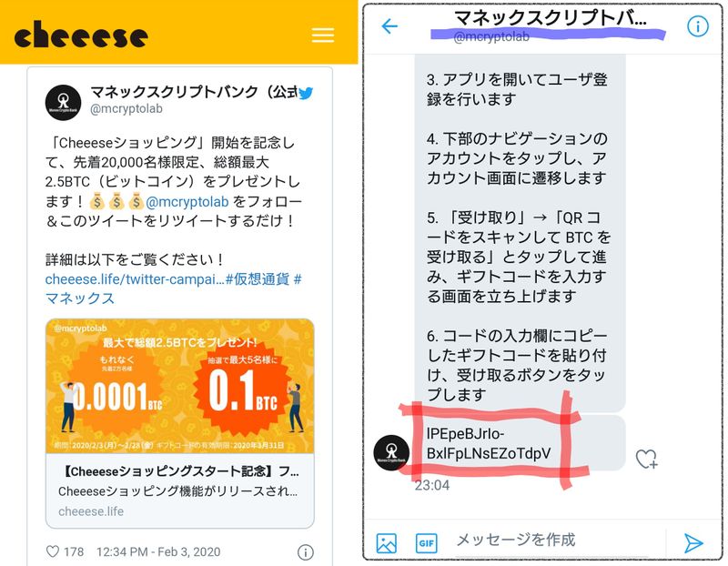The height and width of the screenshot is (566, 728).
Task: Attach an image using photo icon
Action: (386, 542)
